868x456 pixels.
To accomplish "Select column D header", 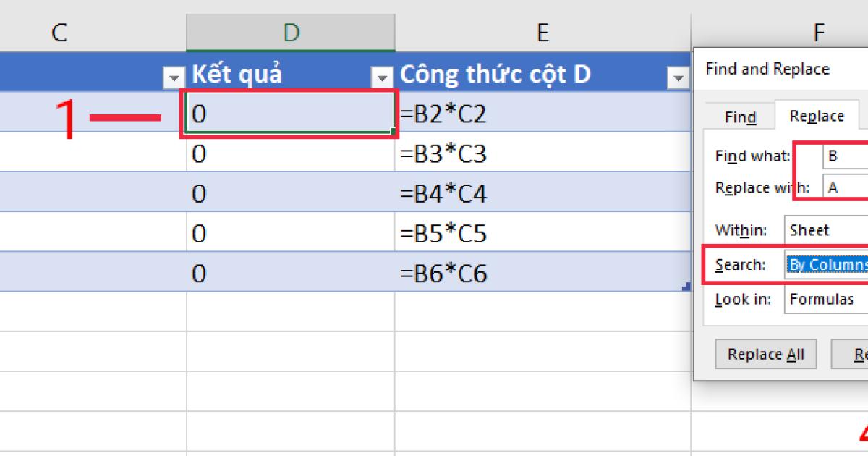I will (x=291, y=33).
